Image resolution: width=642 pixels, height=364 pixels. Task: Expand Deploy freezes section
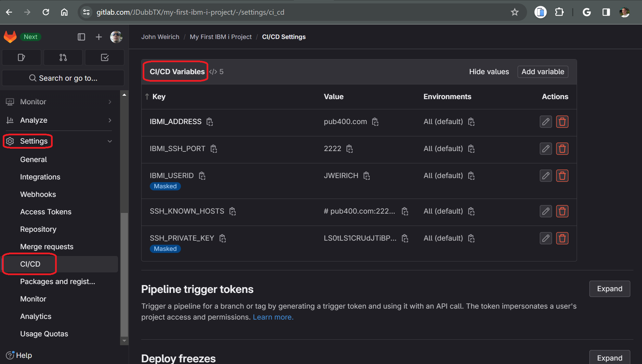pyautogui.click(x=610, y=358)
